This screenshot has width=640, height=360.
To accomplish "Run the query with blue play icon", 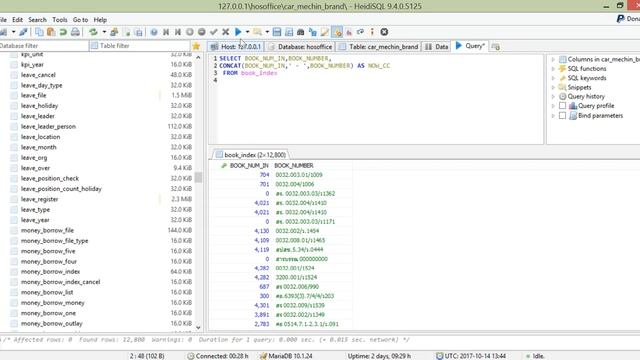I will [x=238, y=32].
